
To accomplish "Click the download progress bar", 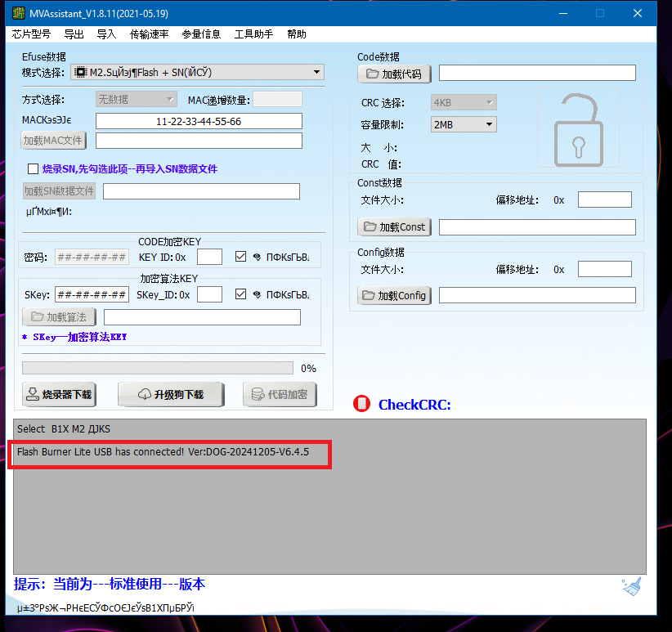I will pos(157,368).
